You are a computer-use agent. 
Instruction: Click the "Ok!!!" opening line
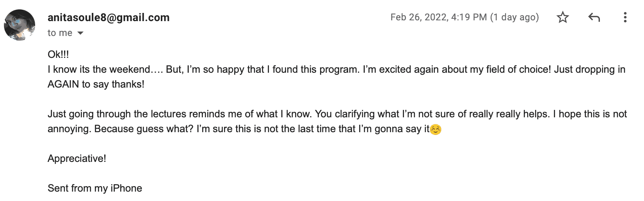tap(58, 54)
